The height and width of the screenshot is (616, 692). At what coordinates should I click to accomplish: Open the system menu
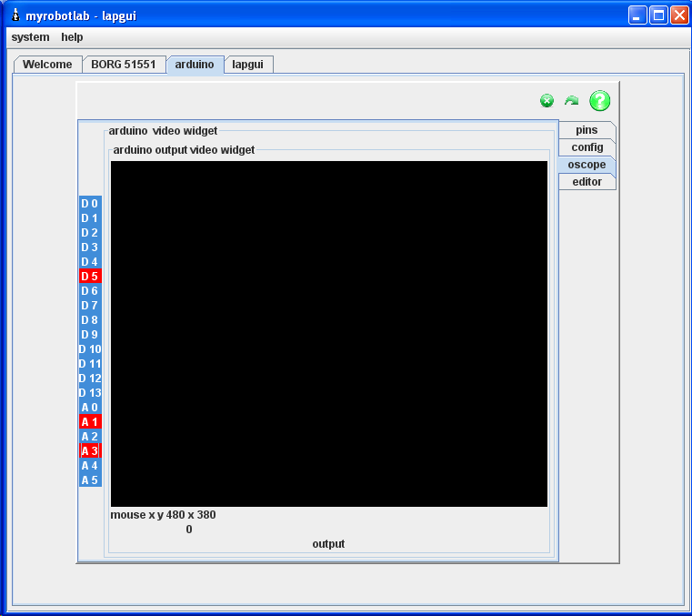(30, 37)
